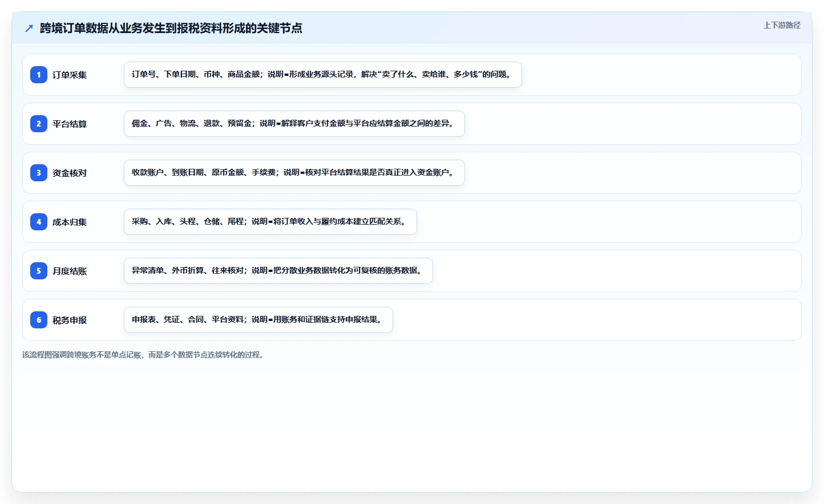This screenshot has height=504, width=824.
Task: Select the 平台结算 step label
Action: tap(70, 124)
